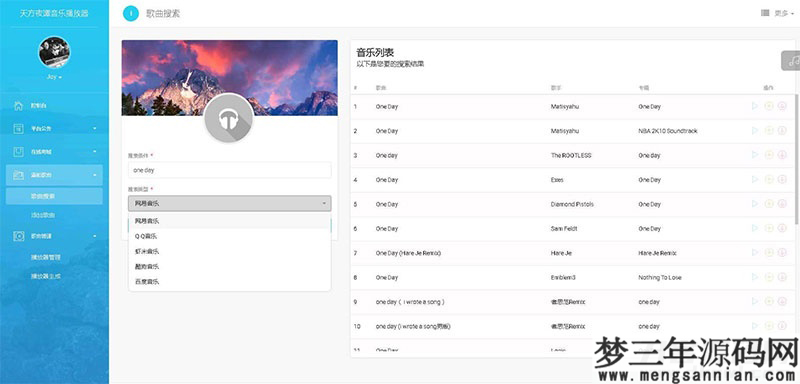
Task: Add Diamond Pistols song with plus icon
Action: pyautogui.click(x=769, y=204)
